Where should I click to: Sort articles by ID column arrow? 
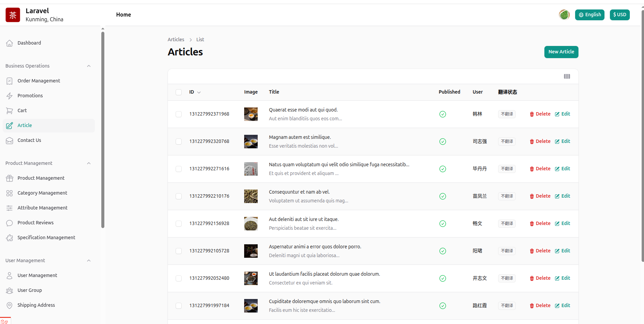199,92
